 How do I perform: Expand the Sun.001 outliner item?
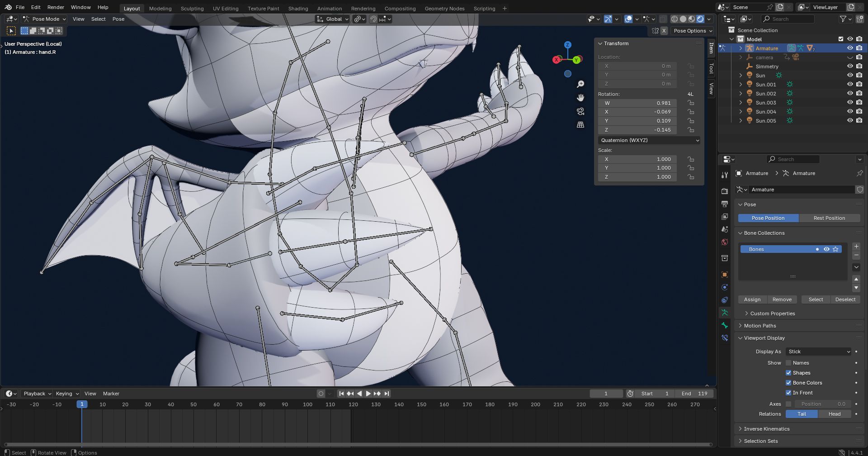(741, 84)
